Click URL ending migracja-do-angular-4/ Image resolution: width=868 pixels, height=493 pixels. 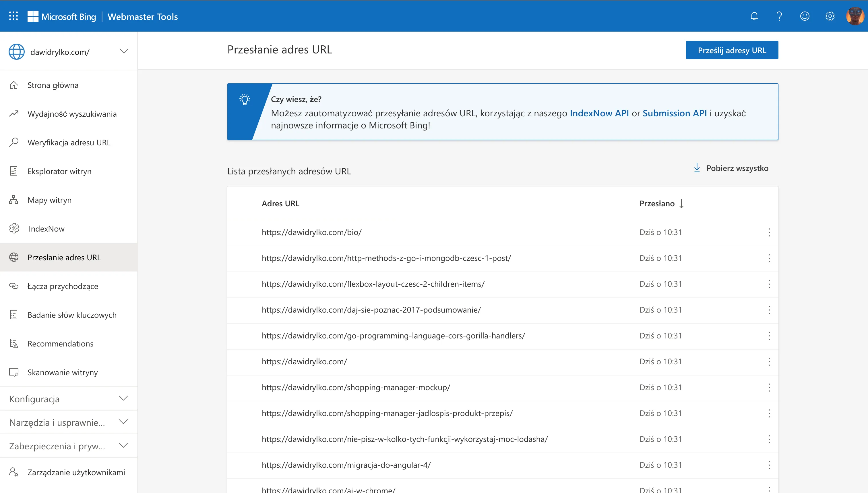tap(346, 465)
